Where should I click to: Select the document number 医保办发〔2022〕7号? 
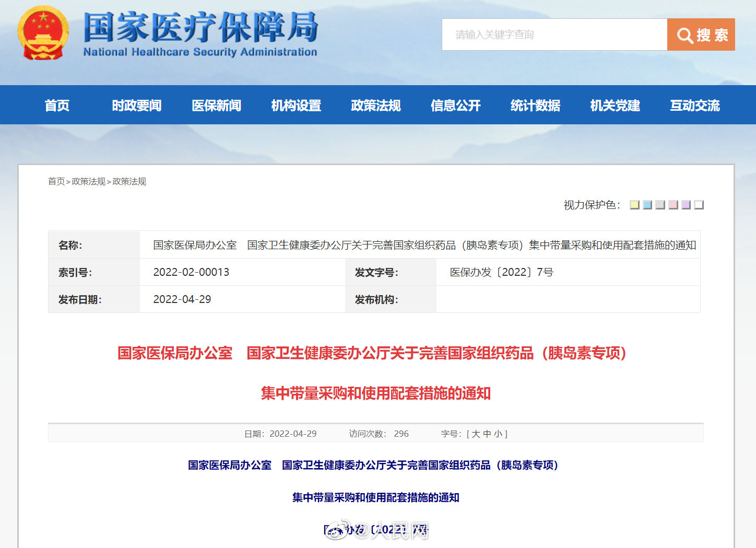(502, 272)
